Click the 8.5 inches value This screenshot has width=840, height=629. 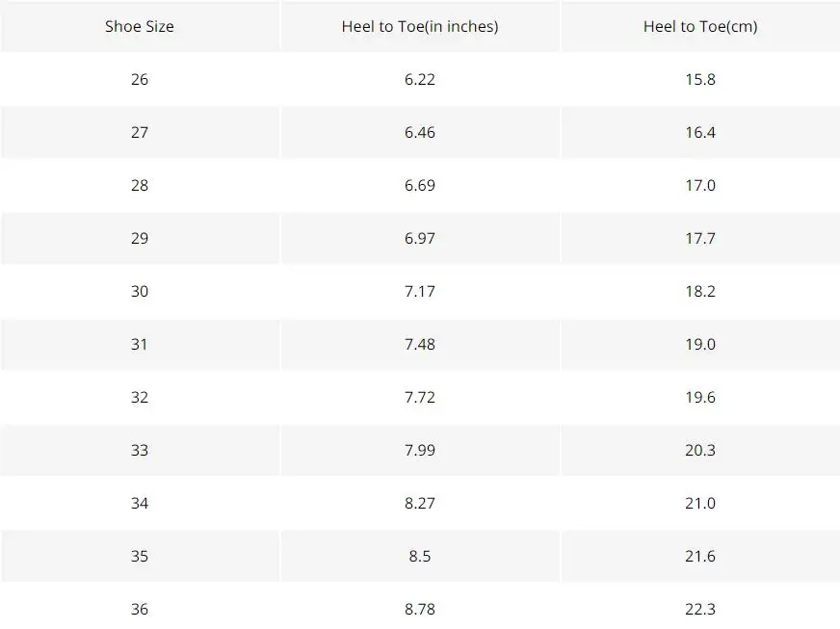click(x=420, y=557)
